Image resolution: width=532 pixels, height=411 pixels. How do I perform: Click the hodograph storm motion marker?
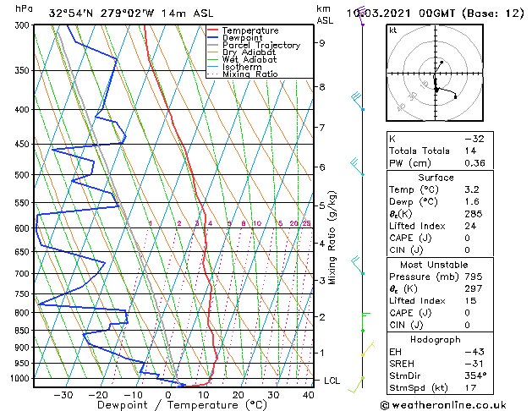[x=455, y=96]
